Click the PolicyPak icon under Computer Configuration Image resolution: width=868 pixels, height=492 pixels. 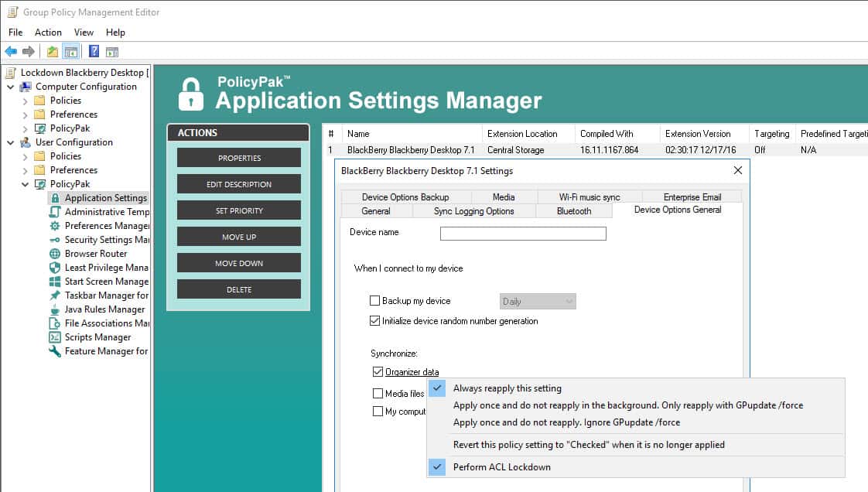[x=40, y=128]
